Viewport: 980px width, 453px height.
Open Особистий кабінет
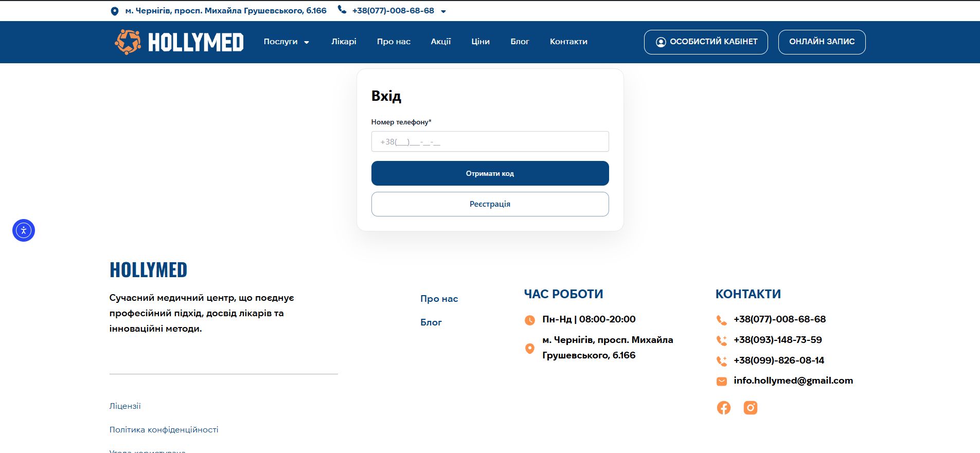(x=706, y=42)
